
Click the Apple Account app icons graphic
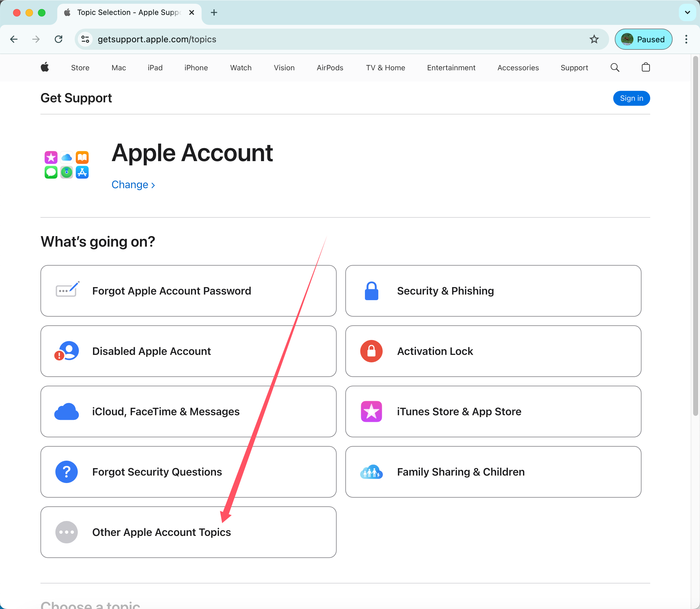67,165
